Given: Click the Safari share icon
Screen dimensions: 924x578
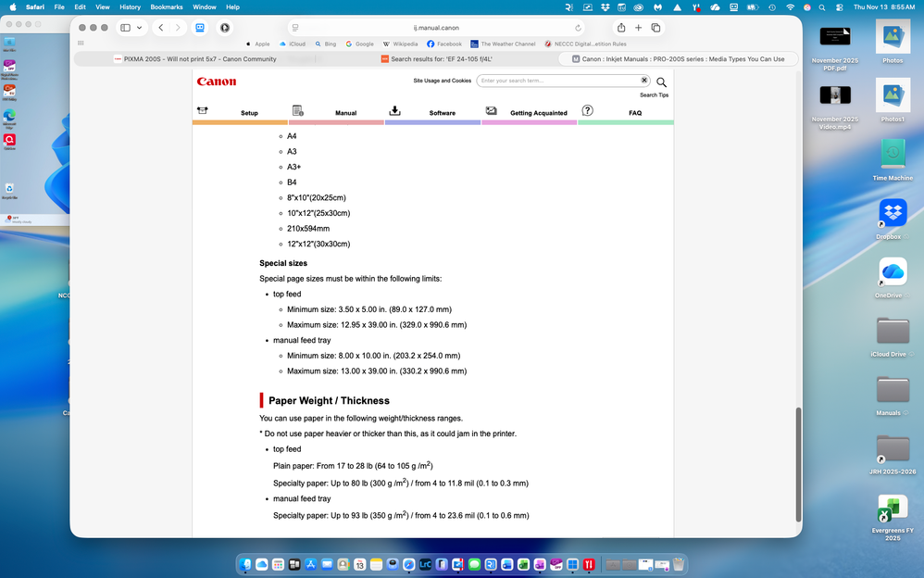Looking at the screenshot, I should [x=621, y=28].
